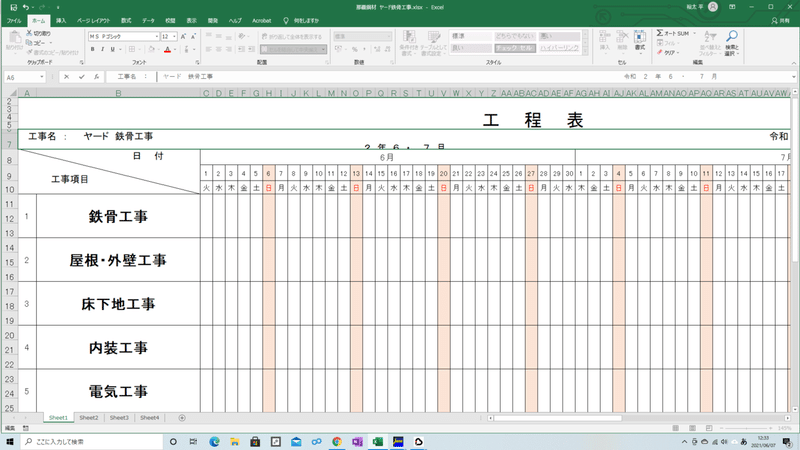The image size is (800, 450).
Task: Click the 工程表 title cell
Action: (533, 120)
